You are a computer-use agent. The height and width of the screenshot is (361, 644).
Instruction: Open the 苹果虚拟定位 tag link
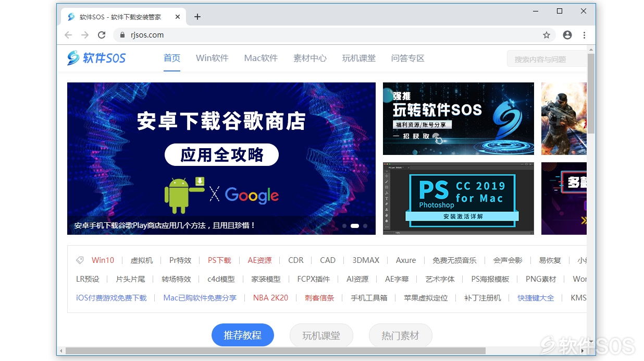426,297
